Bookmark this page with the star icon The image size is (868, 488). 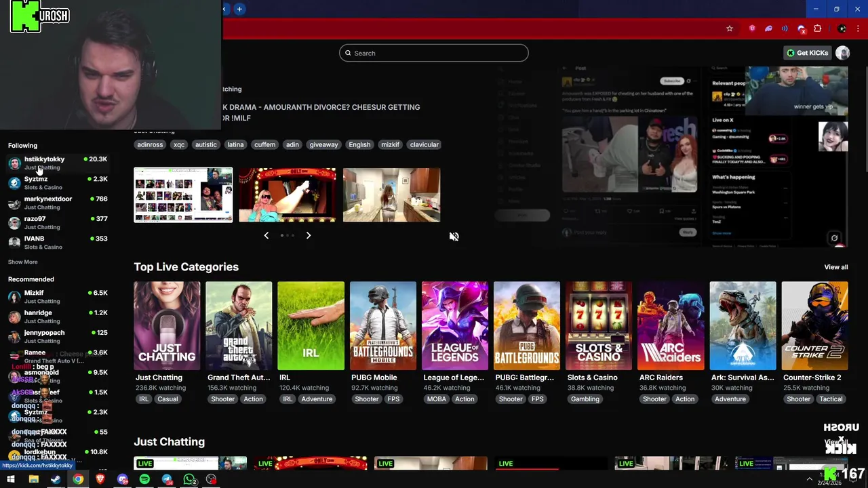[730, 28]
